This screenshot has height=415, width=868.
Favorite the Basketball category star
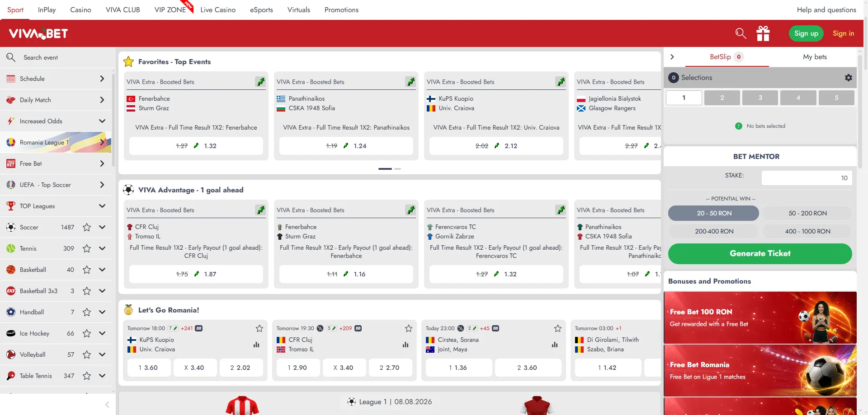pyautogui.click(x=87, y=270)
